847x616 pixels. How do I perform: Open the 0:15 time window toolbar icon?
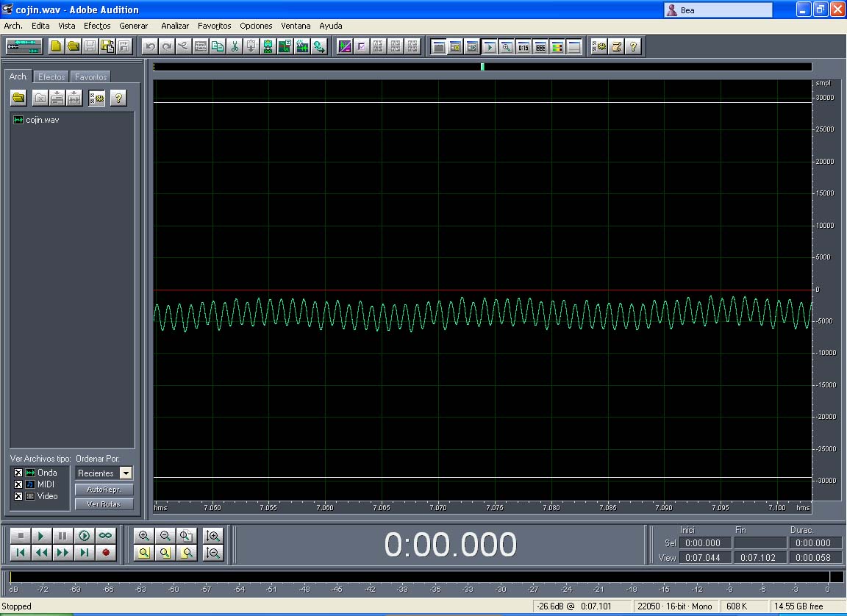coord(523,47)
